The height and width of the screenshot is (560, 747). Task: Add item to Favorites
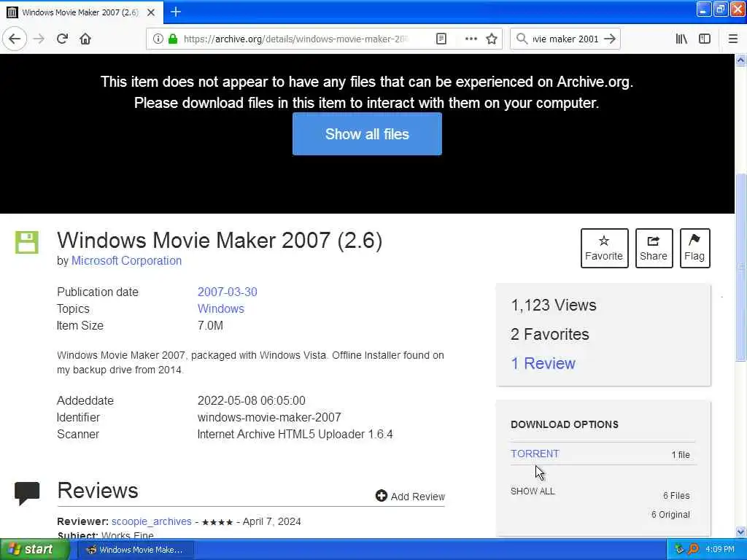tap(604, 248)
